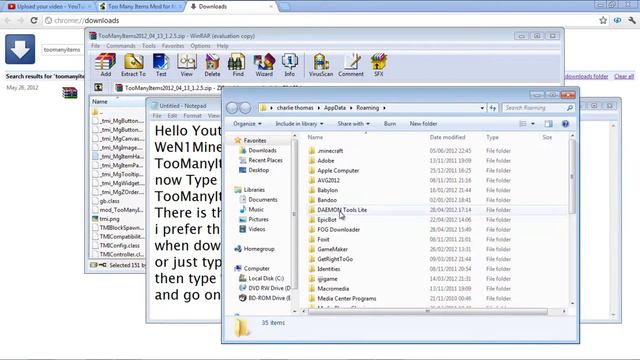Select Documents under Libraries
The width and height of the screenshot is (640, 360).
262,200
